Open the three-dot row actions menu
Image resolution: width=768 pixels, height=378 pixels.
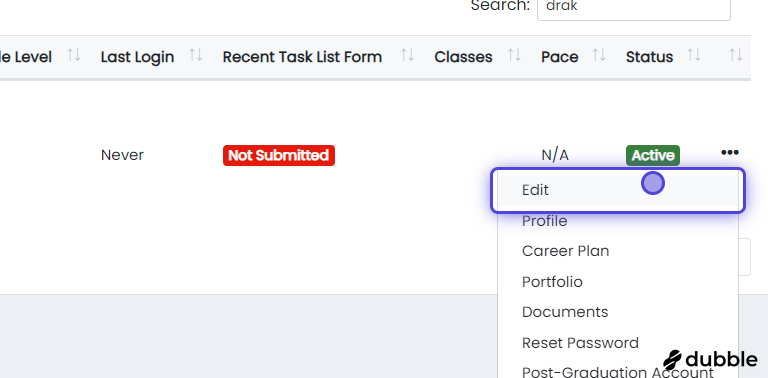729,153
